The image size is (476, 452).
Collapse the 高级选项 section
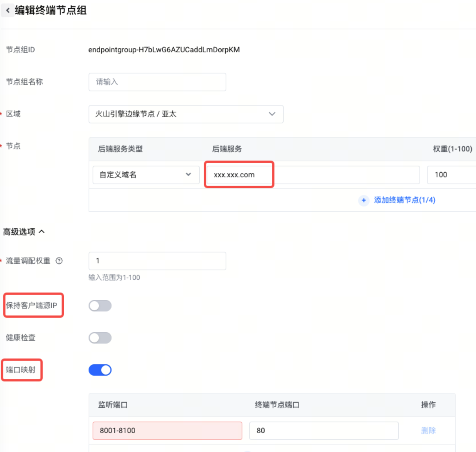tap(24, 232)
